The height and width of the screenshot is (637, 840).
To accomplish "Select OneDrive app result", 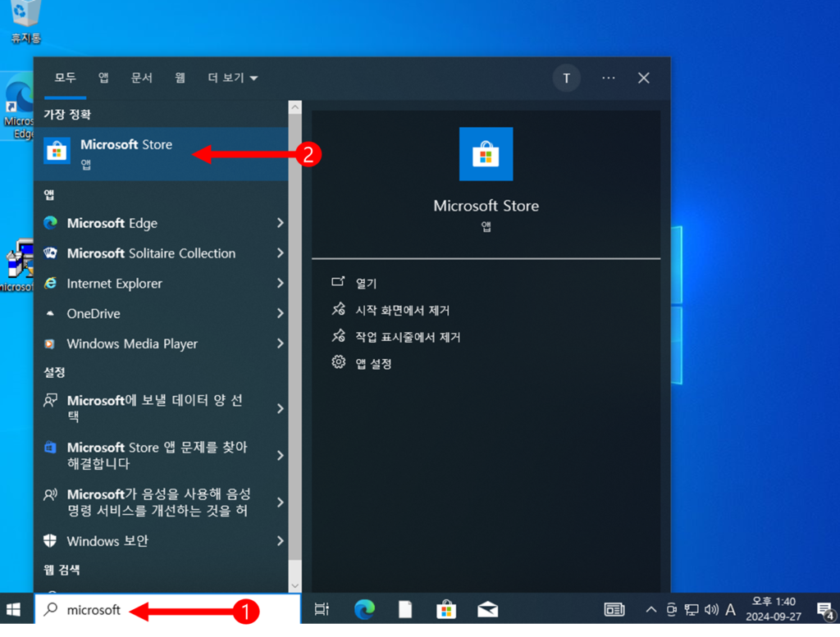I will [x=154, y=314].
